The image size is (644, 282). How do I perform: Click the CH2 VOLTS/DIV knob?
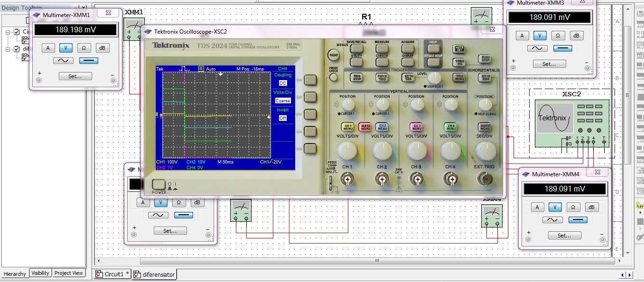click(x=382, y=151)
